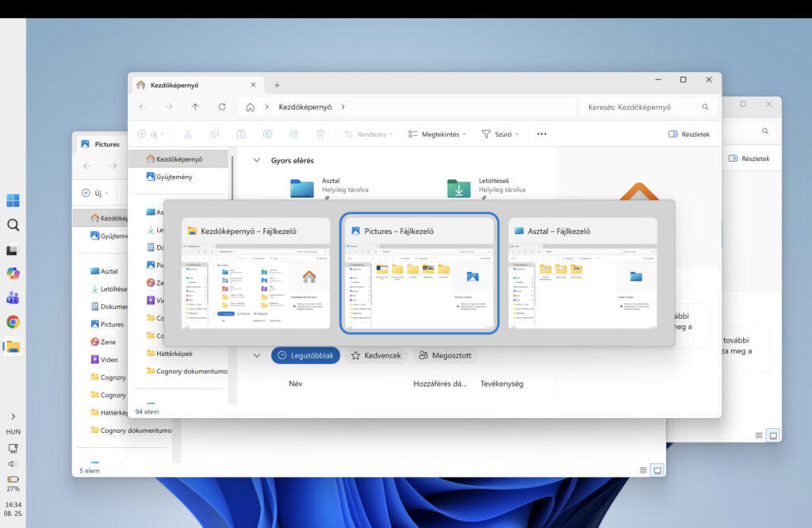The height and width of the screenshot is (528, 812).
Task: Open the three-dots more options menu
Action: click(x=542, y=134)
